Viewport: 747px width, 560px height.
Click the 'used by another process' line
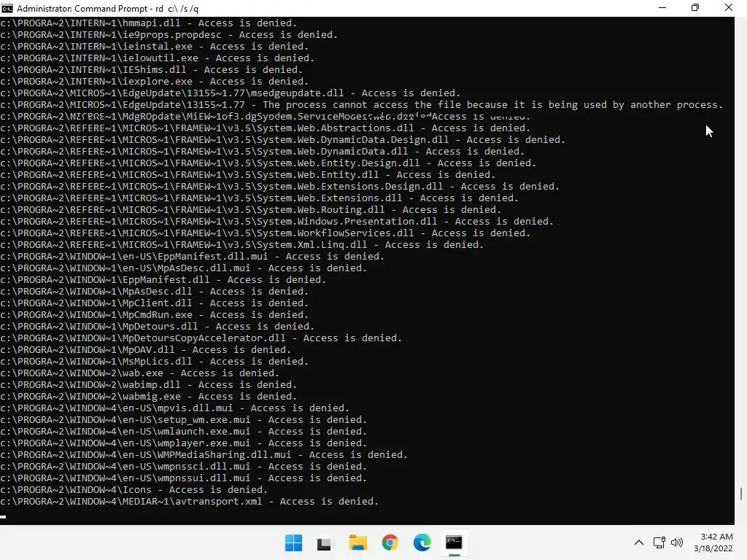(362, 105)
